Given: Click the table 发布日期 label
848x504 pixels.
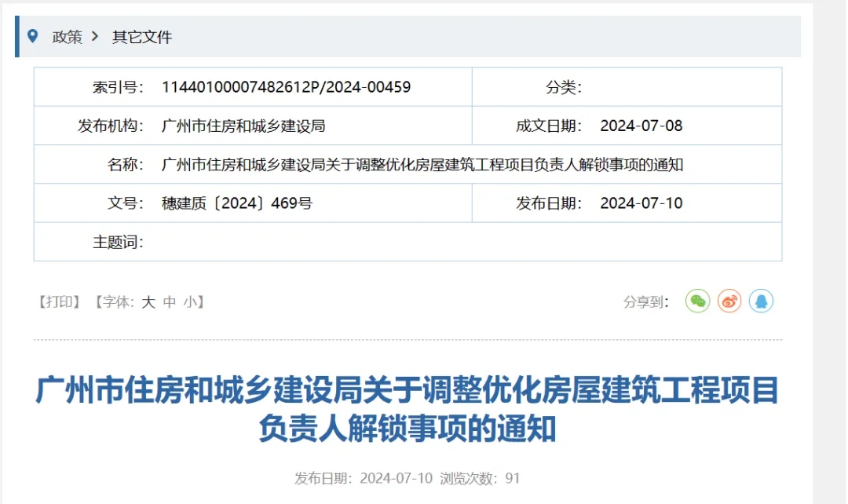Looking at the screenshot, I should coord(549,203).
